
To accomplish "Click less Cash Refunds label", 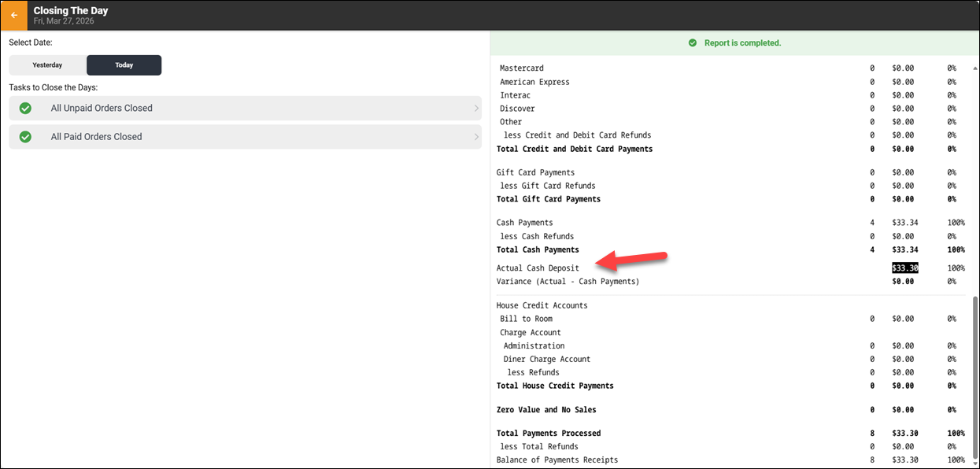I will point(537,236).
